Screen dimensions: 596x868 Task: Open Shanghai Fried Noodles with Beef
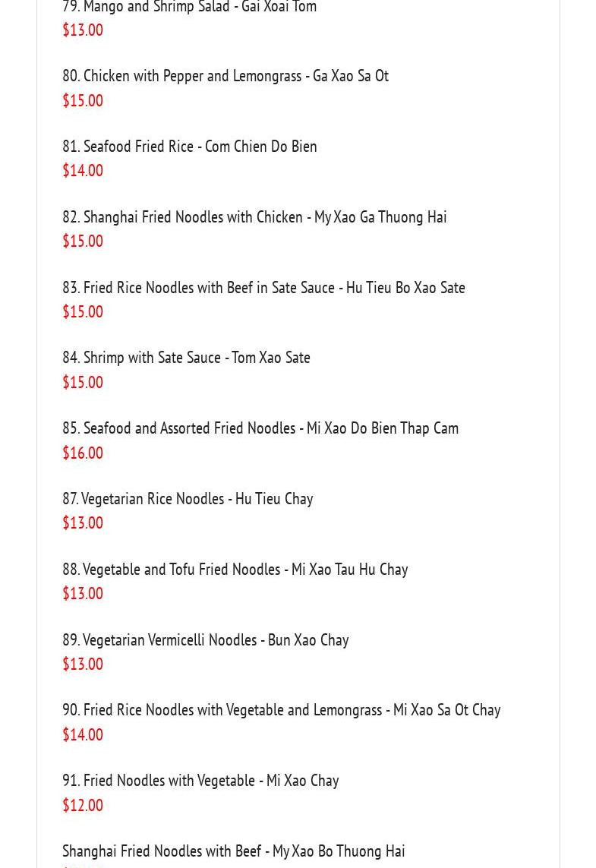[x=233, y=851]
